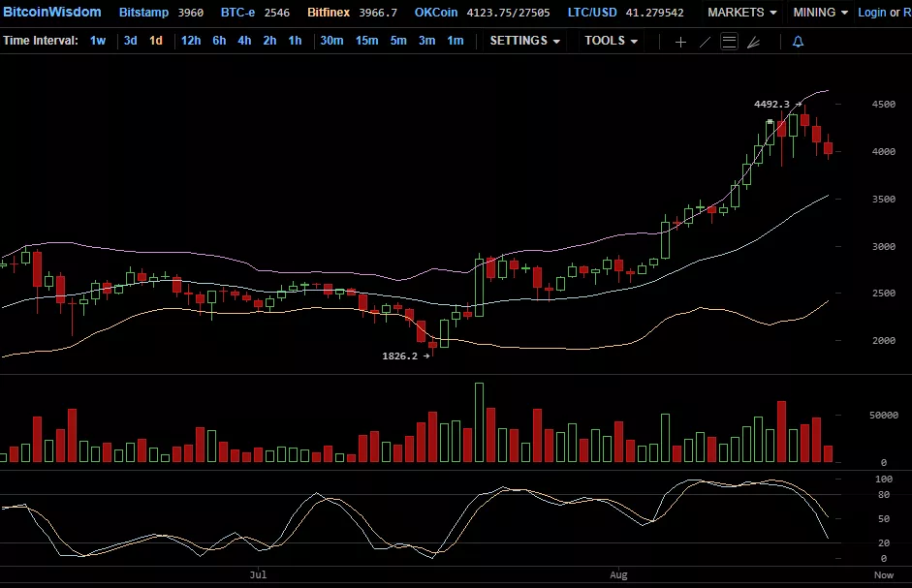Set chart interval to 4h
912x588 pixels.
tap(244, 41)
